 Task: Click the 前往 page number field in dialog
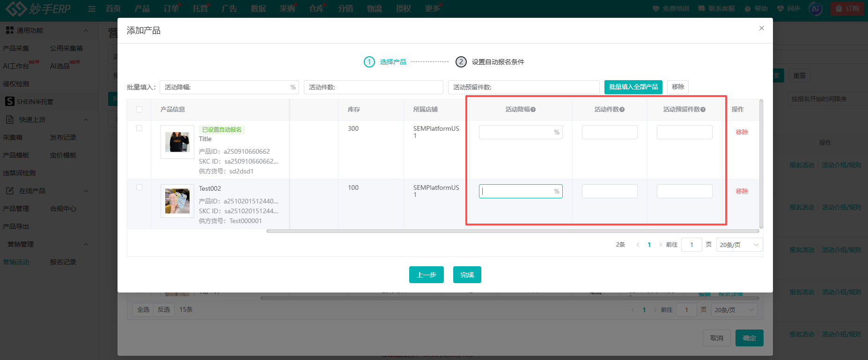[x=691, y=245]
